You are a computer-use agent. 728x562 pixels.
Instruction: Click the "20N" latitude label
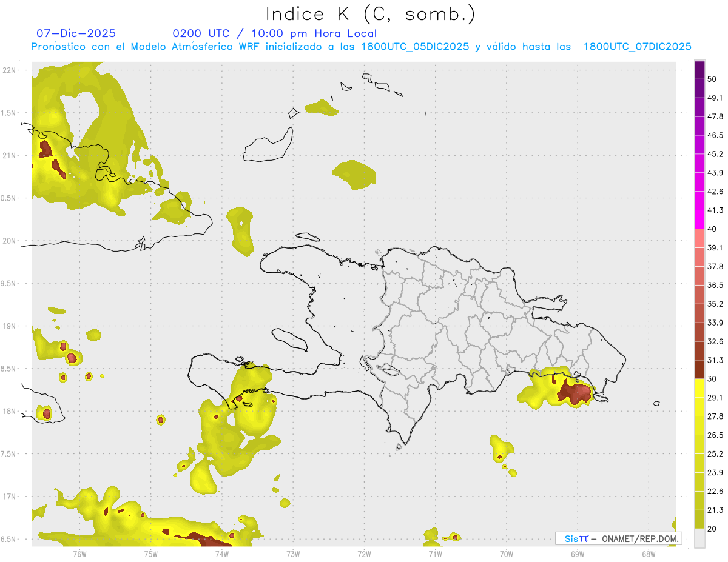coord(9,241)
